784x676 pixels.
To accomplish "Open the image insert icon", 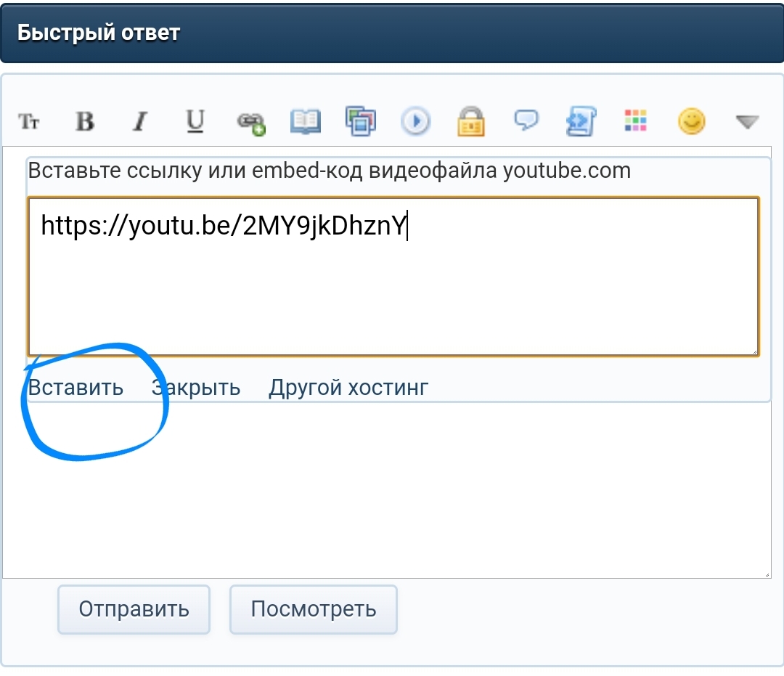I will [361, 121].
